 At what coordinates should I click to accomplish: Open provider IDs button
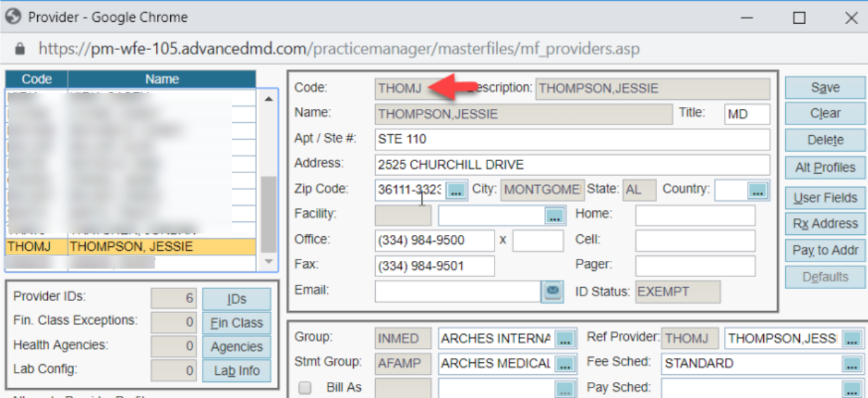236,299
